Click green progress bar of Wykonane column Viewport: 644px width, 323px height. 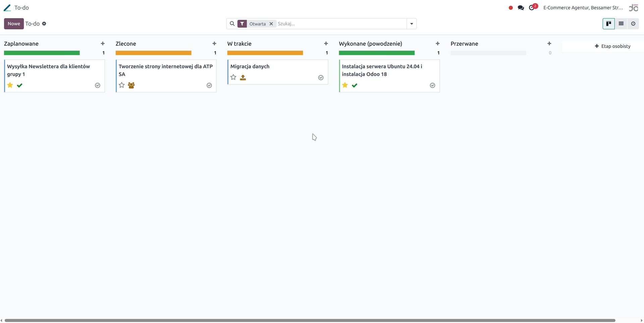(x=377, y=53)
